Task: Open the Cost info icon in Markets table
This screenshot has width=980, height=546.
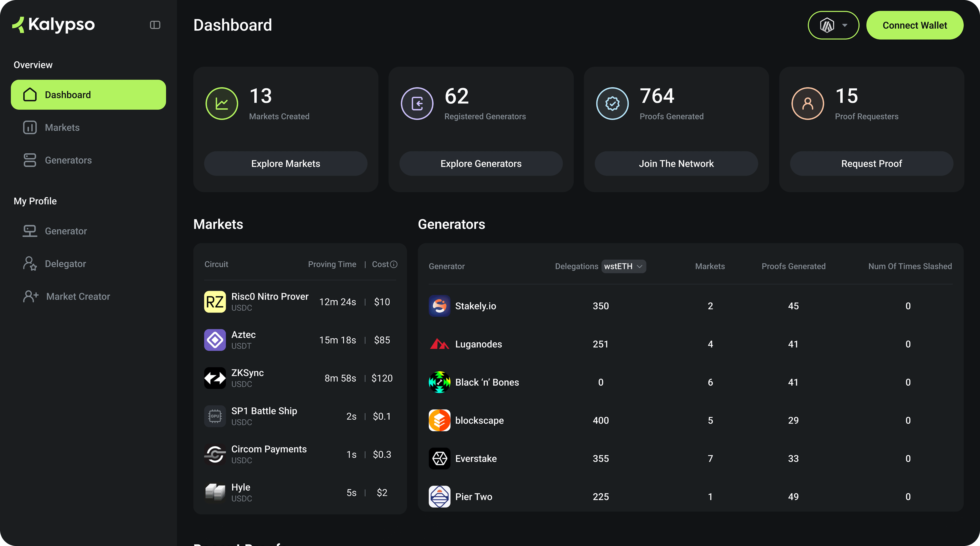Action: (393, 264)
